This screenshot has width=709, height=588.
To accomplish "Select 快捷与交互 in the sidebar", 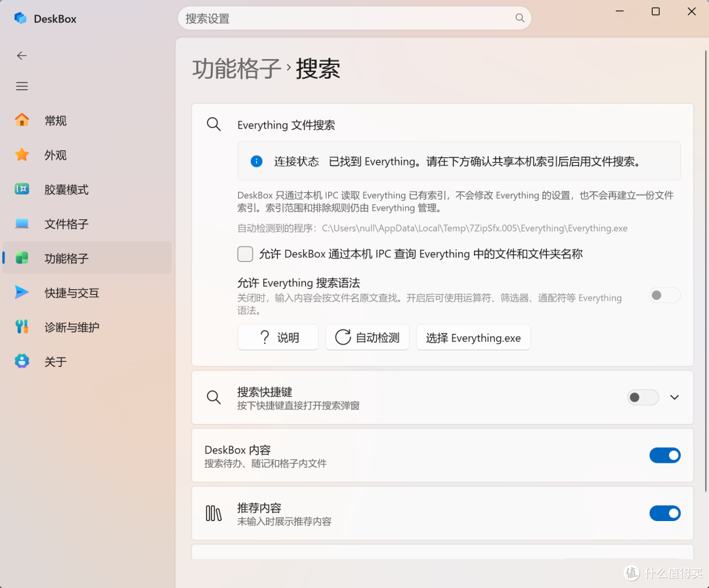I will [87, 293].
